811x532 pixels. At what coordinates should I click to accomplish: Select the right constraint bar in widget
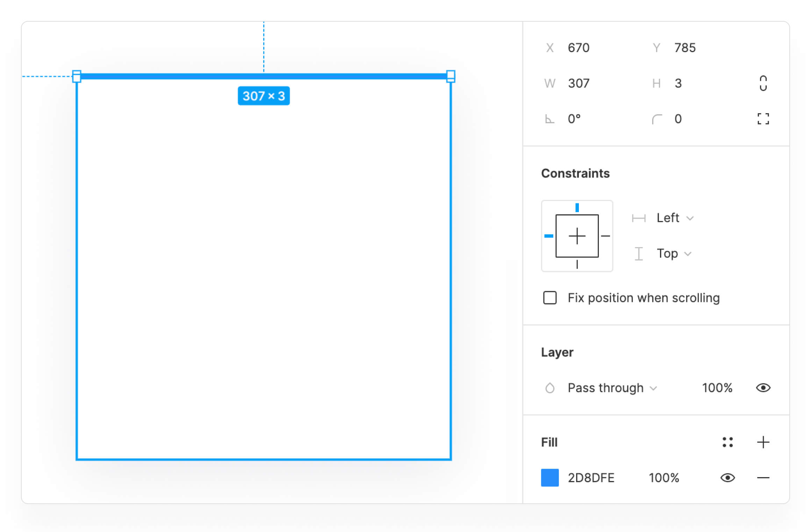pos(606,236)
